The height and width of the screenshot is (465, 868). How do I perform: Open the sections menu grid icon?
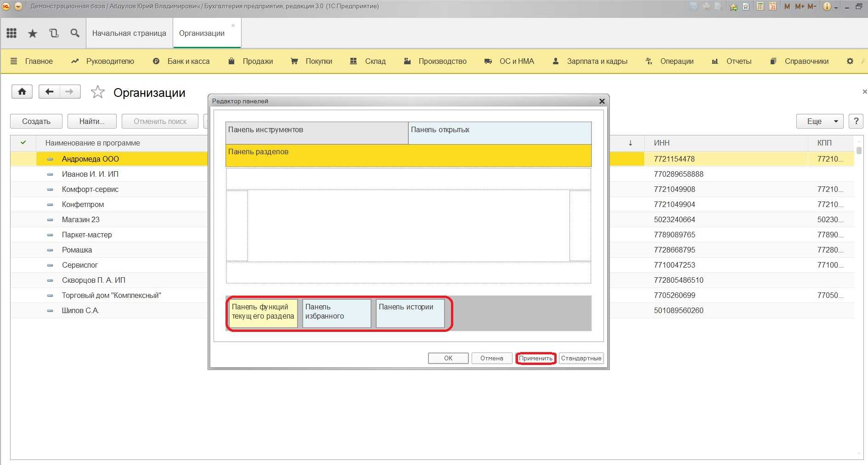pyautogui.click(x=11, y=33)
